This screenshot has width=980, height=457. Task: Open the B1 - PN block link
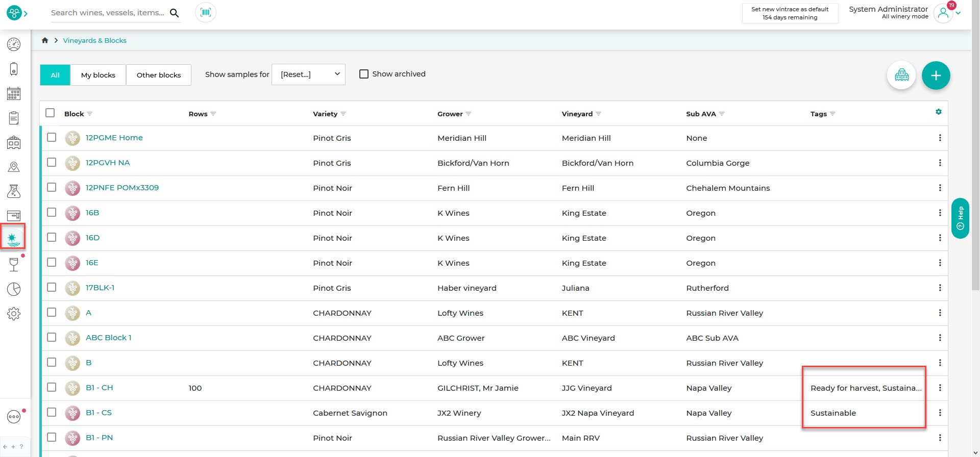click(99, 438)
